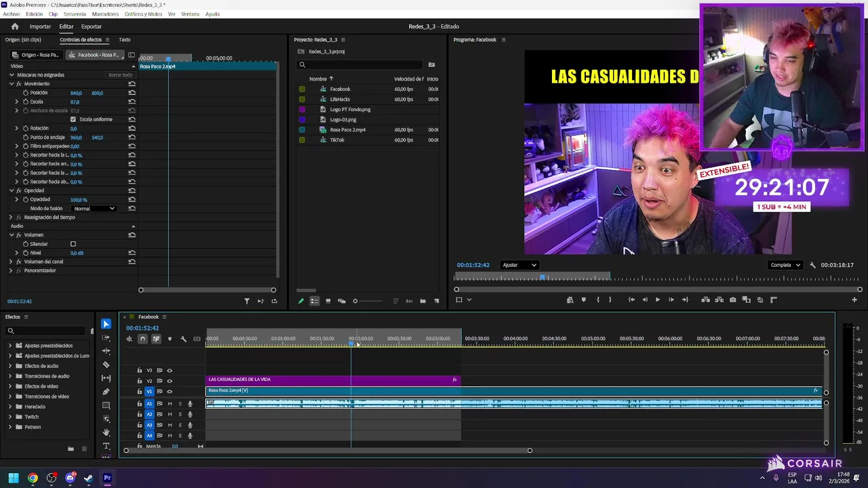Viewport: 868px width, 488px height.
Task: Switch to the Exportar workspace
Action: (x=92, y=26)
